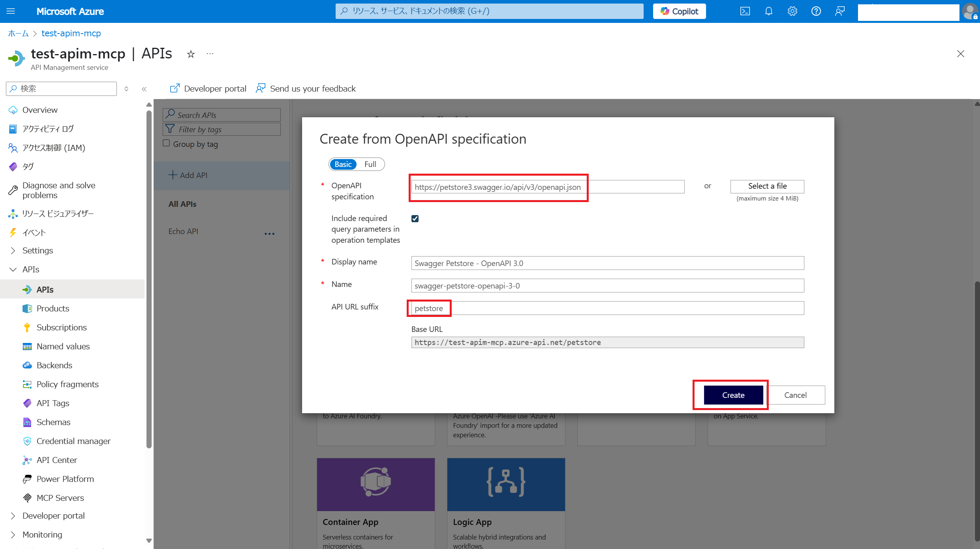Toggle expand-all arrows beside the sidebar search

click(126, 89)
